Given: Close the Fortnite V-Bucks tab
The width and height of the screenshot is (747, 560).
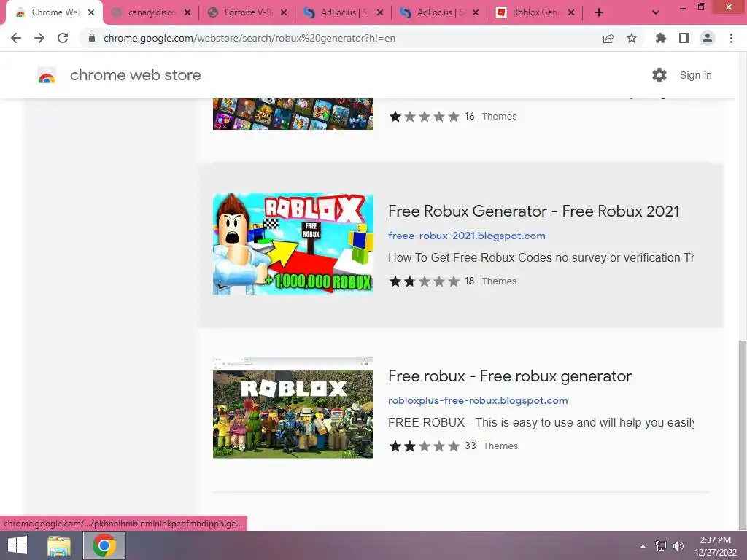Looking at the screenshot, I should 284,13.
